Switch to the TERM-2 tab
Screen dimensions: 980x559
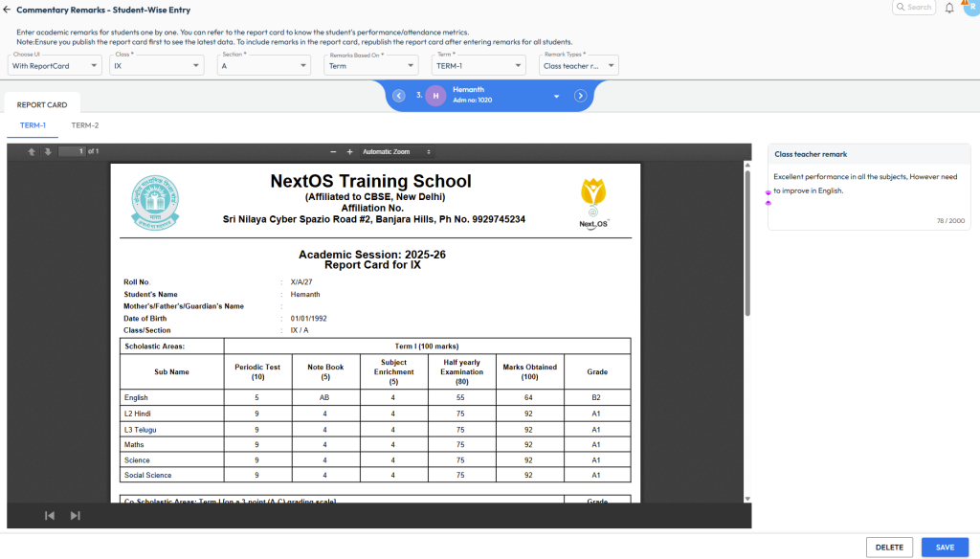point(84,125)
